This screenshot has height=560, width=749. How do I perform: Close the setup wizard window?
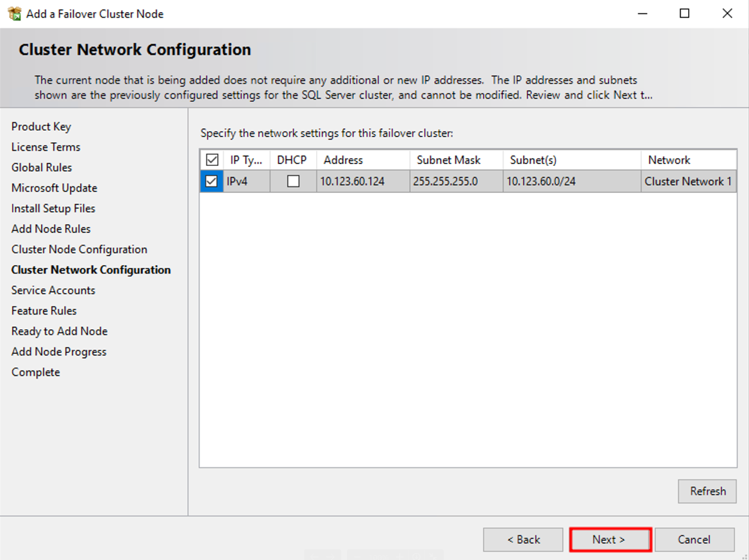click(727, 13)
